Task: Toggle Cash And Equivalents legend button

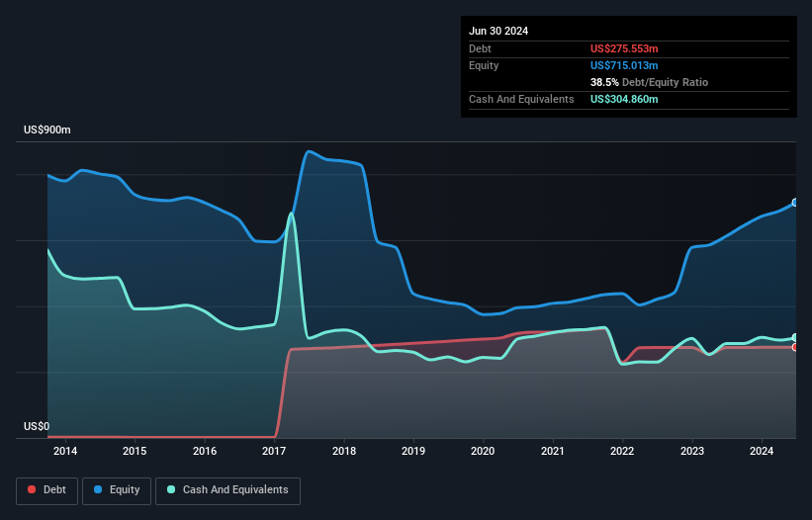Action: (227, 490)
